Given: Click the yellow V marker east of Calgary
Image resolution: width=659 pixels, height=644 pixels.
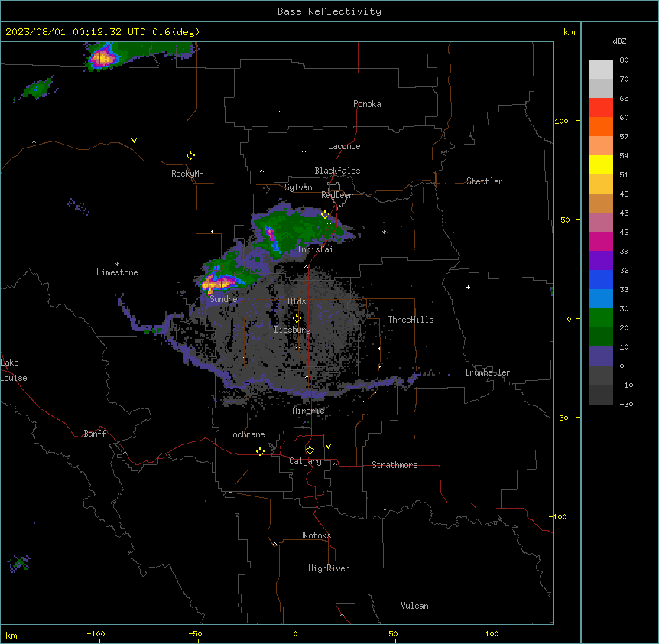Looking at the screenshot, I should [328, 447].
